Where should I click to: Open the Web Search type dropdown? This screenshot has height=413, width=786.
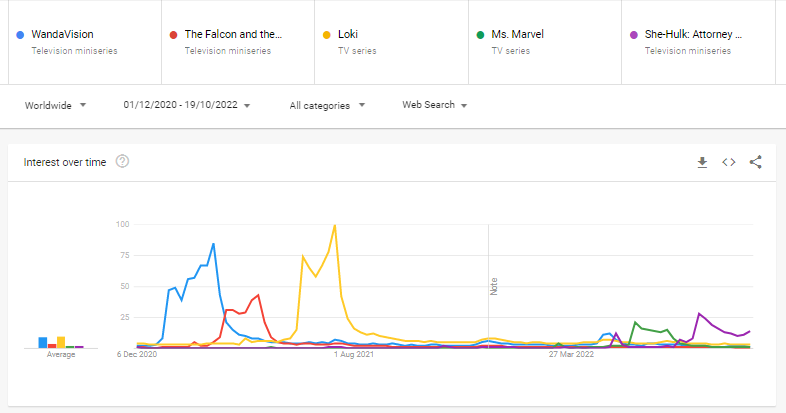435,105
